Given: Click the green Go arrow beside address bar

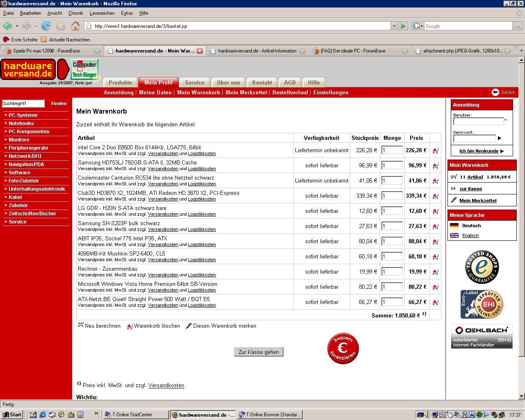Looking at the screenshot, I should 403,26.
